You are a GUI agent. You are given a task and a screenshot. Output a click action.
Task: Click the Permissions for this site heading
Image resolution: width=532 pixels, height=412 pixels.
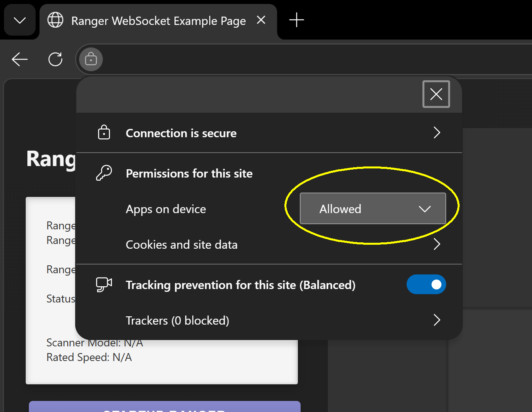click(x=189, y=174)
